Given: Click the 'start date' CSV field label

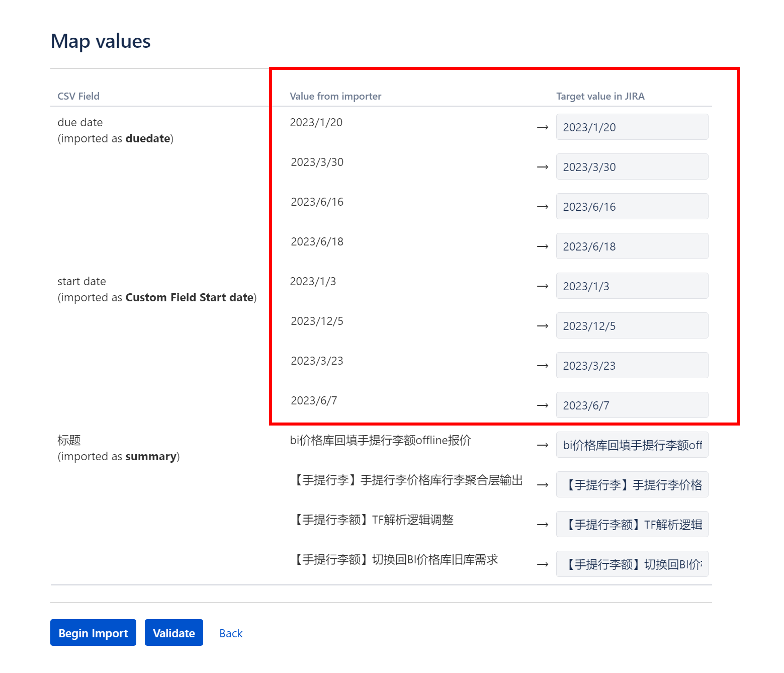Looking at the screenshot, I should 81,281.
